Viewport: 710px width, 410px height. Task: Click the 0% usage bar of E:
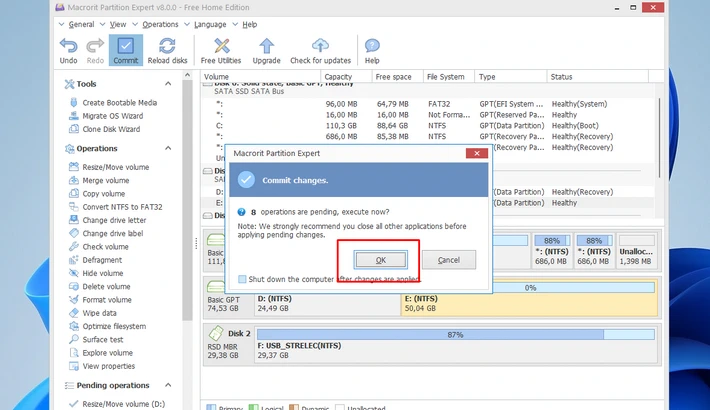[x=529, y=288]
